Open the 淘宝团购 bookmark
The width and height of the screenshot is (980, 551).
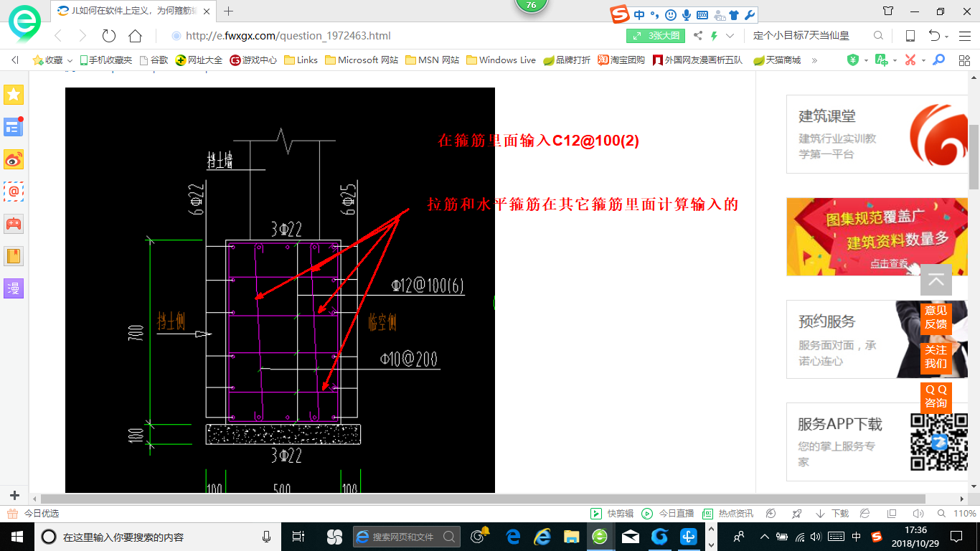[621, 60]
